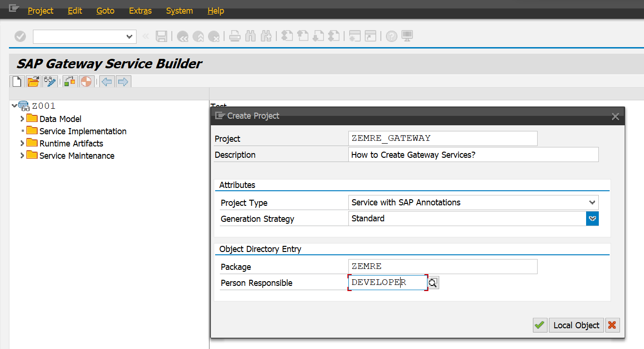Go to First Page icon
Screen dimensions: 644x349
[x=287, y=36]
